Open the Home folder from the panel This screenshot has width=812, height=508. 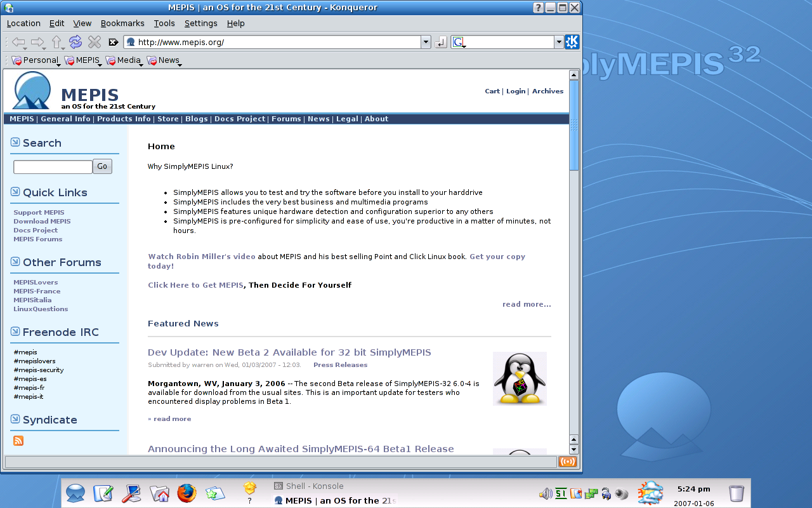tap(159, 493)
